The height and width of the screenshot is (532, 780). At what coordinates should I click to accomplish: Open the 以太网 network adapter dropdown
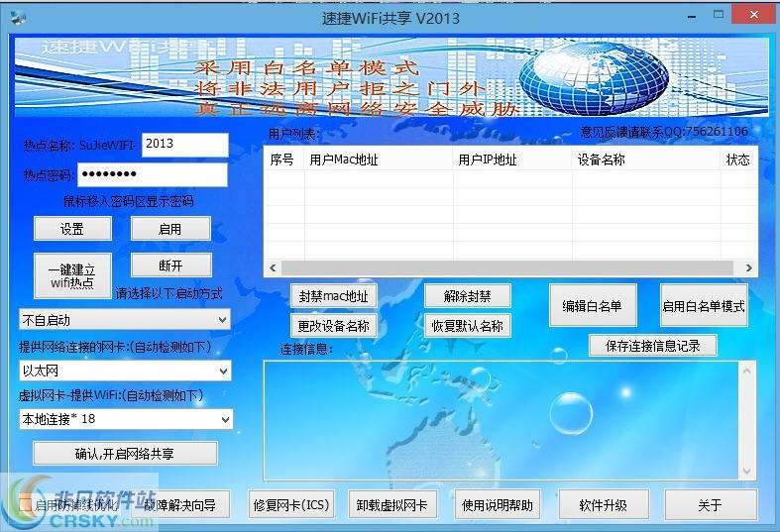(x=125, y=371)
